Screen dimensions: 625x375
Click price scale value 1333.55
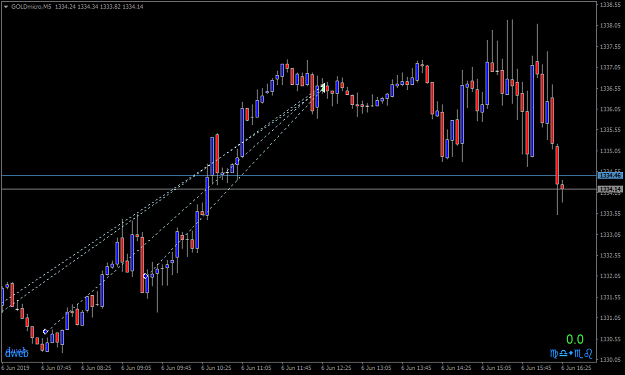[x=610, y=214]
